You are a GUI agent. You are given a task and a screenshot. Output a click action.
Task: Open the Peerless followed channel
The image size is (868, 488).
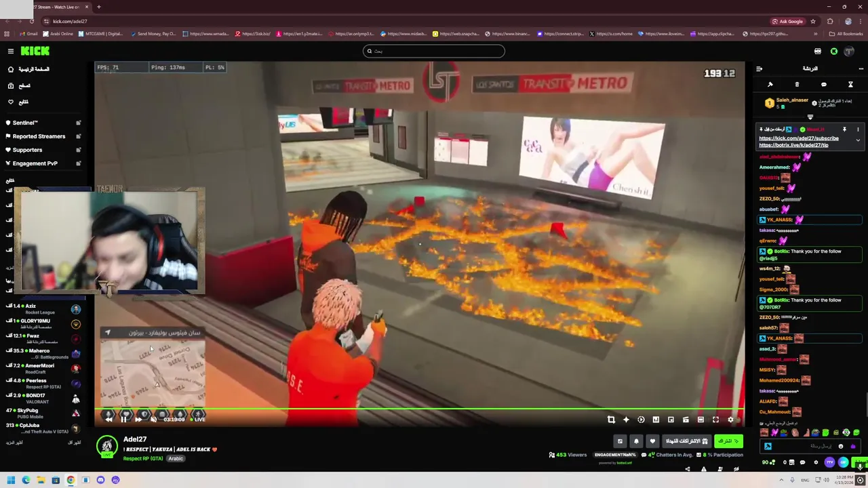click(43, 384)
